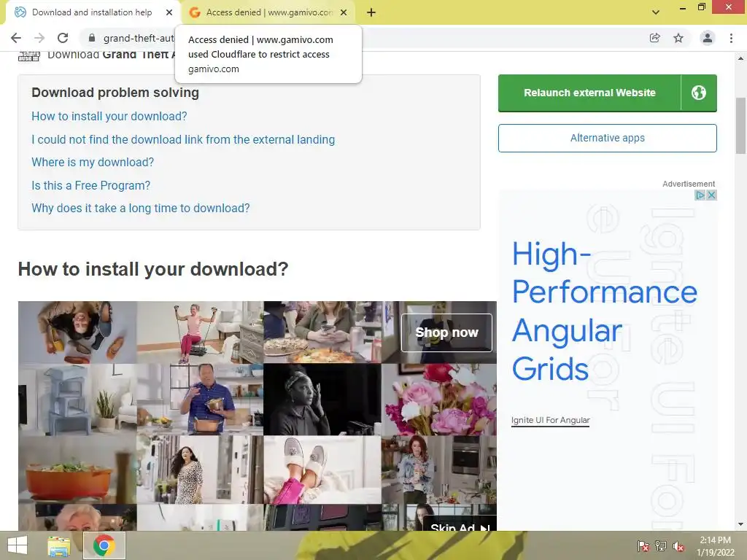
Task: Open the Chrome three-dot menu
Action: 731,38
